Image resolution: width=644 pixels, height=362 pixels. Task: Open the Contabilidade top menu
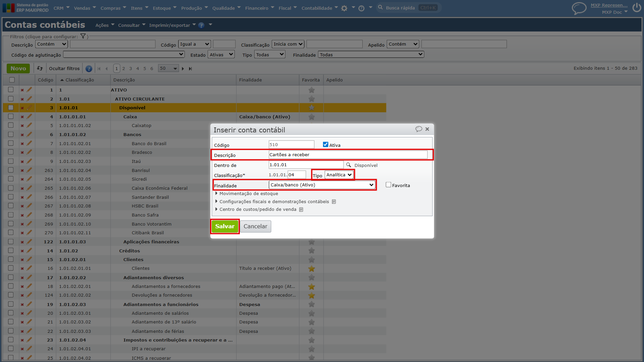[320, 8]
